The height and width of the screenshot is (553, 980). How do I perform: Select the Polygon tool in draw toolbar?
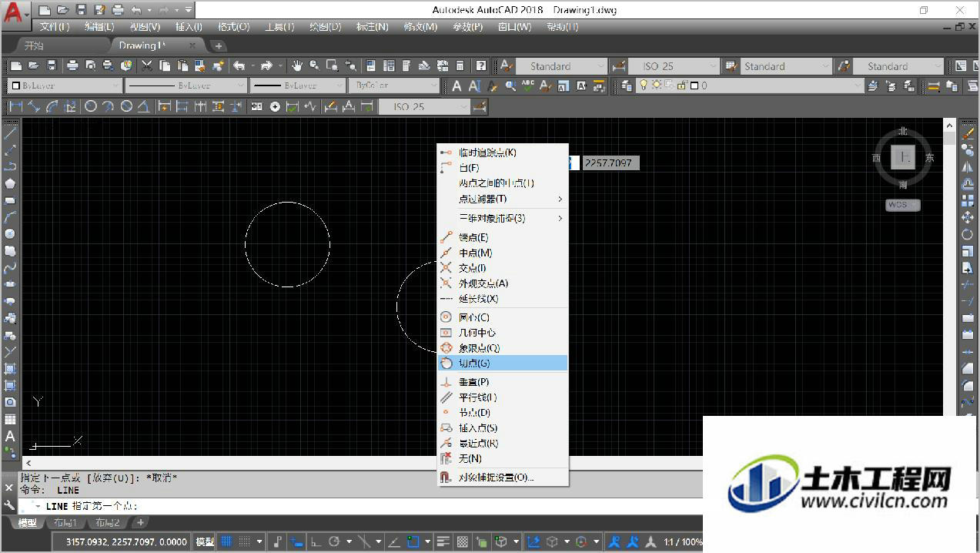coord(10,183)
